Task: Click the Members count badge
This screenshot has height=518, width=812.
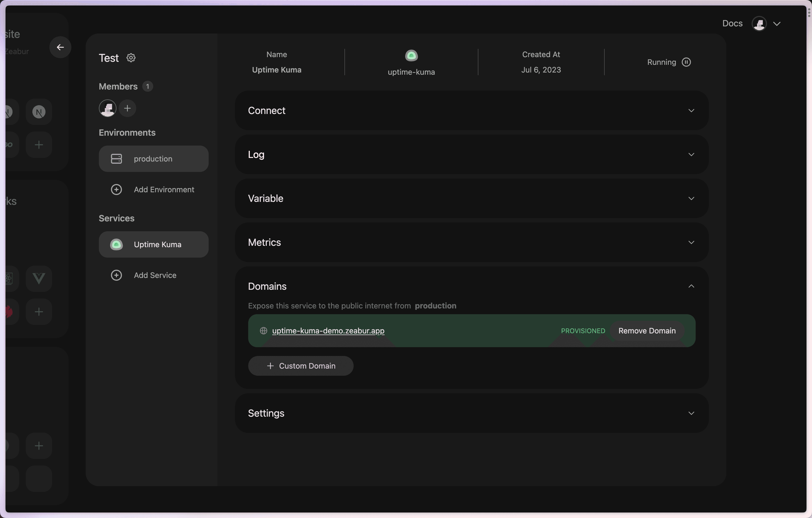Action: 147,87
